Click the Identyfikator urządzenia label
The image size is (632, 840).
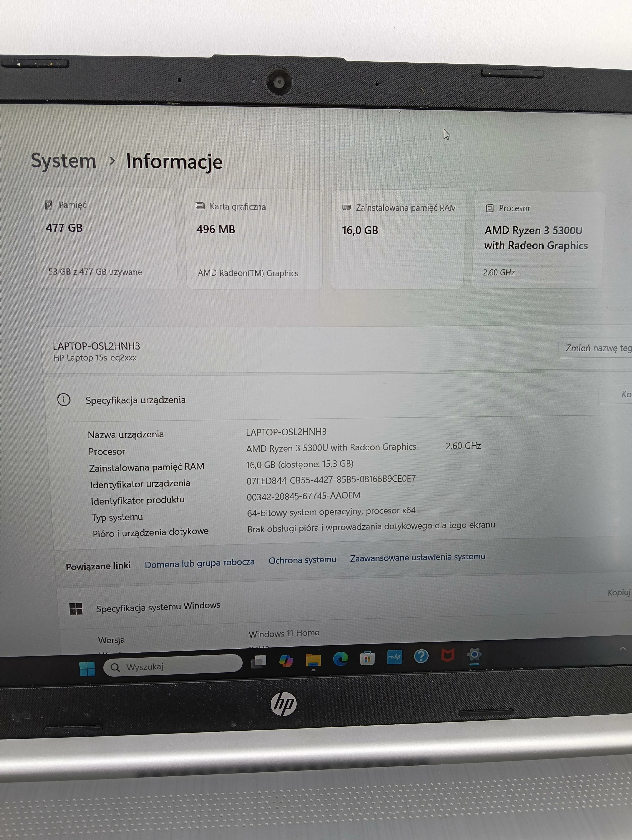click(140, 484)
